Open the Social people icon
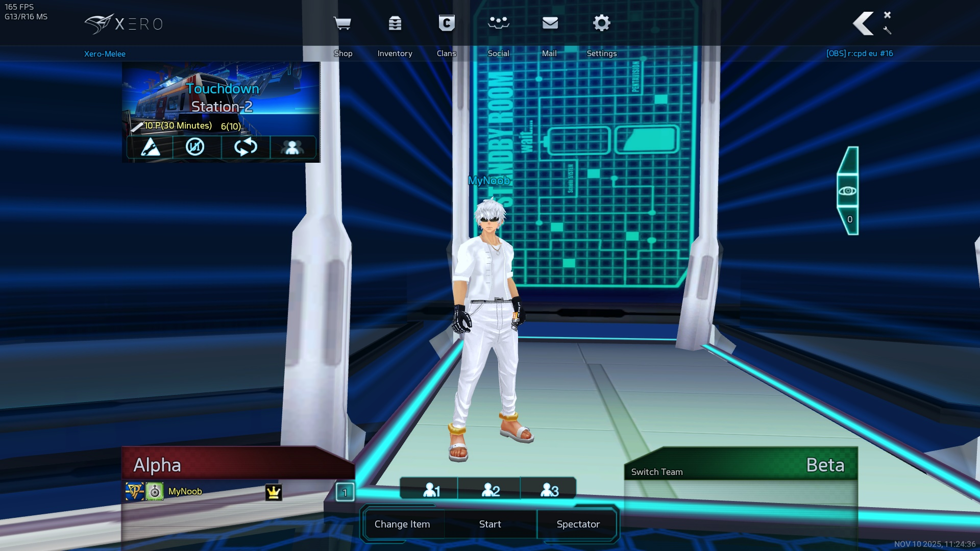The width and height of the screenshot is (980, 551). tap(498, 23)
